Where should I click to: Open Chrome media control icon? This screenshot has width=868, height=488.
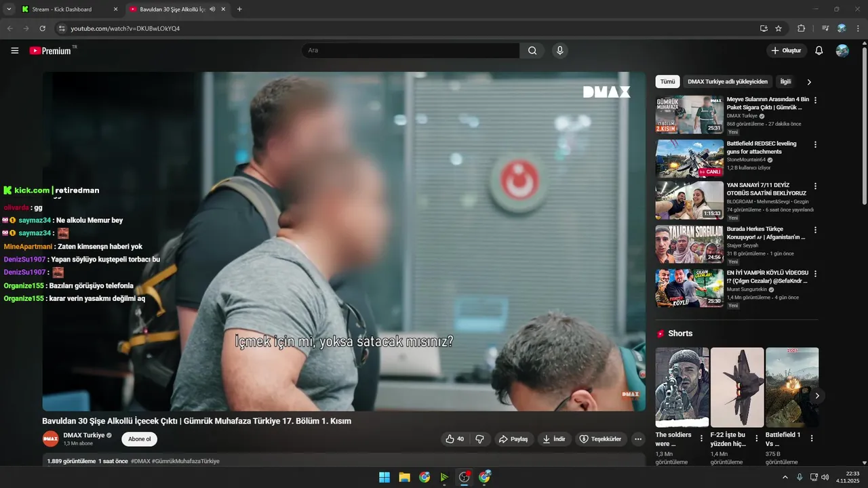[825, 28]
